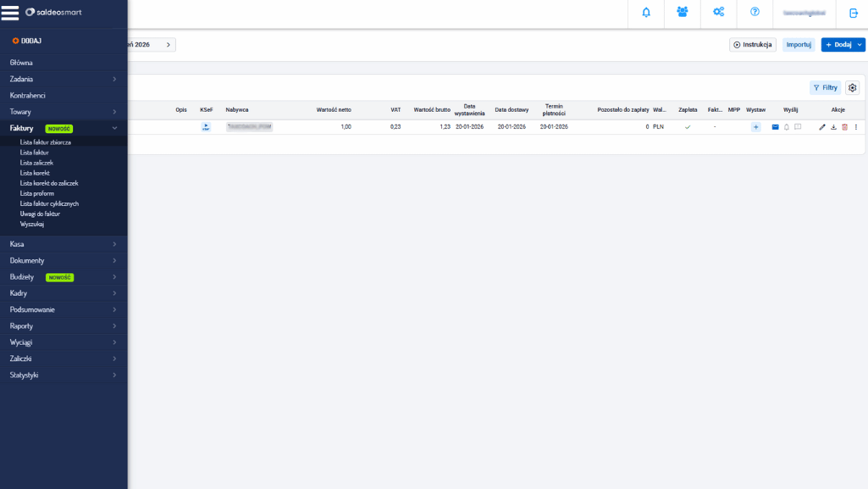This screenshot has width=868, height=489.
Task: Send invoice by email envelope icon
Action: [x=775, y=127]
